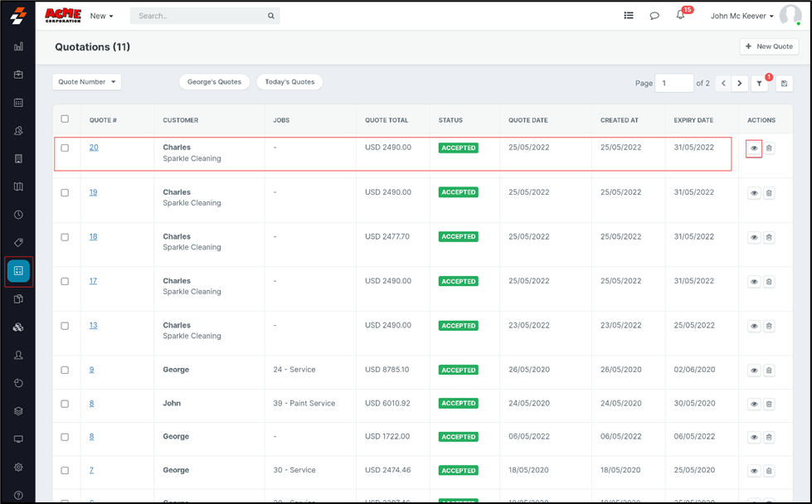Viewport: 812px width, 504px height.
Task: Delete quote 19 with trash icon
Action: coord(769,193)
